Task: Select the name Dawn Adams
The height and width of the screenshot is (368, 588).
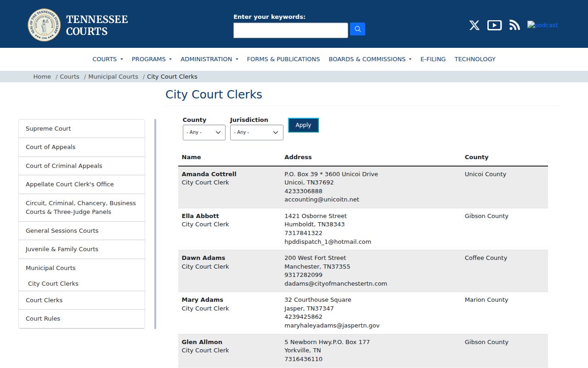Action: tap(204, 258)
